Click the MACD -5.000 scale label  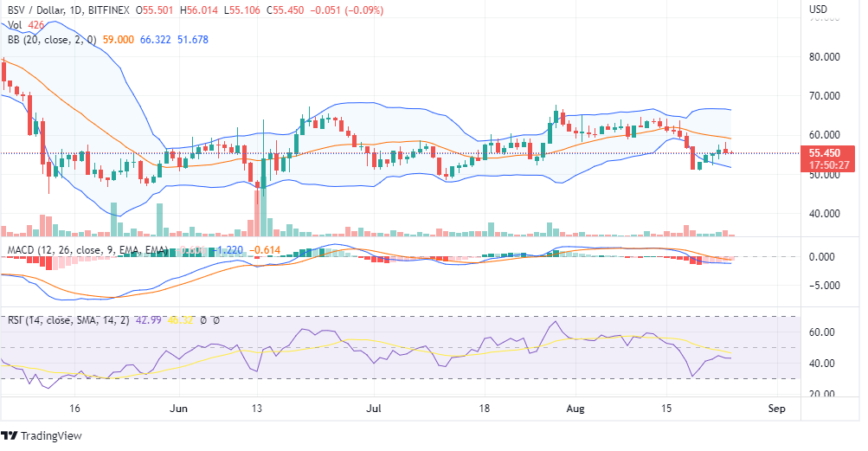pos(827,286)
